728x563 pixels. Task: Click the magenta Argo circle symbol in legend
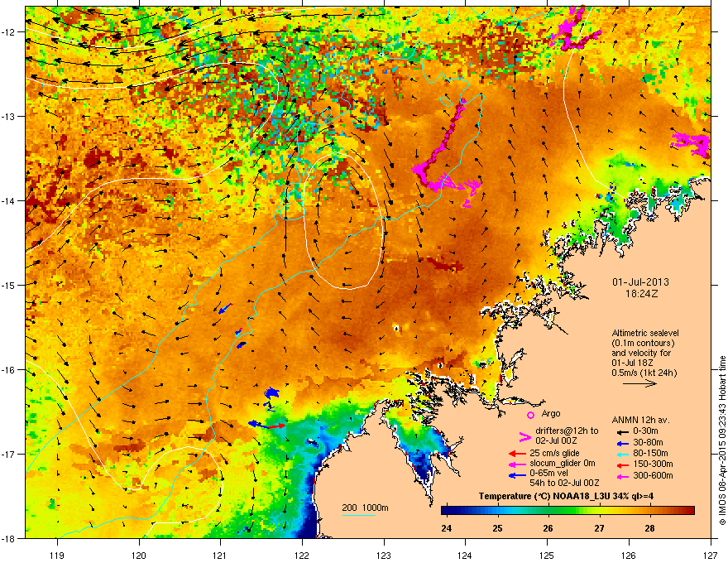pyautogui.click(x=530, y=415)
